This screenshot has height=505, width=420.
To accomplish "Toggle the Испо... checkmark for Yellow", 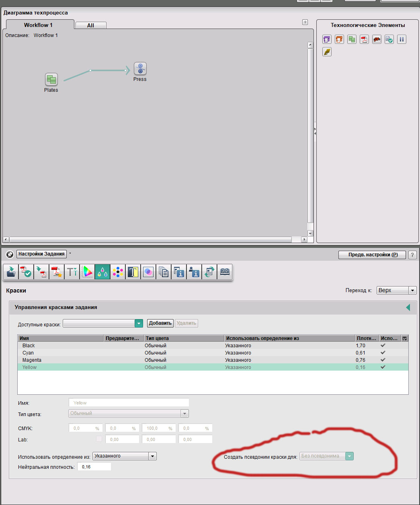I will click(x=383, y=367).
